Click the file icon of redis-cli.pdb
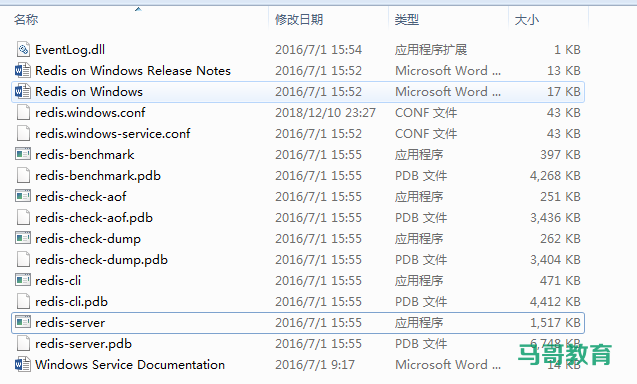Screen dimensions: 637x384 [23, 302]
